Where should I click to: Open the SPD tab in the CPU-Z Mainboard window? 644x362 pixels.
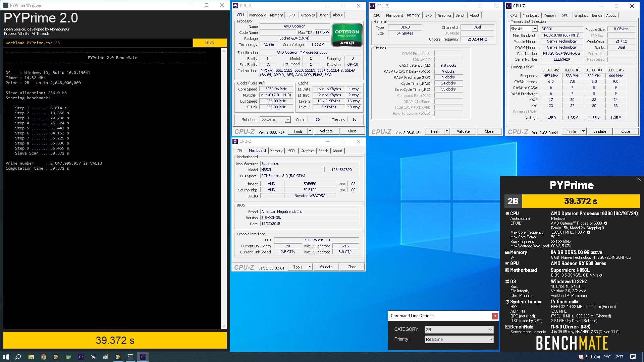click(291, 151)
